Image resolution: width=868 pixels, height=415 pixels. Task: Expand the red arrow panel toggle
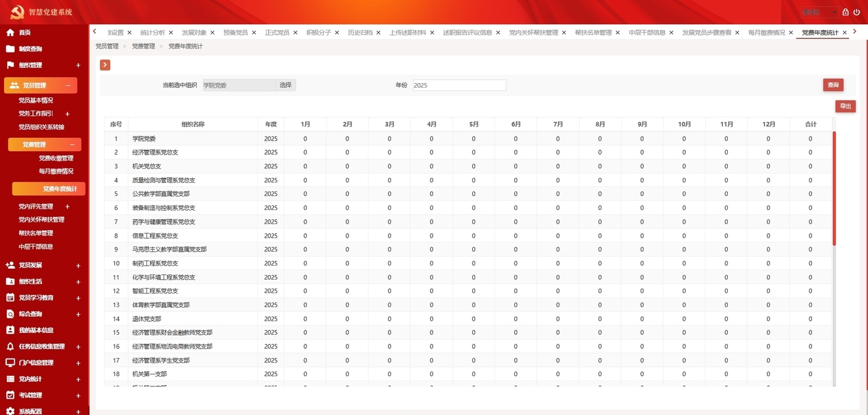click(105, 65)
